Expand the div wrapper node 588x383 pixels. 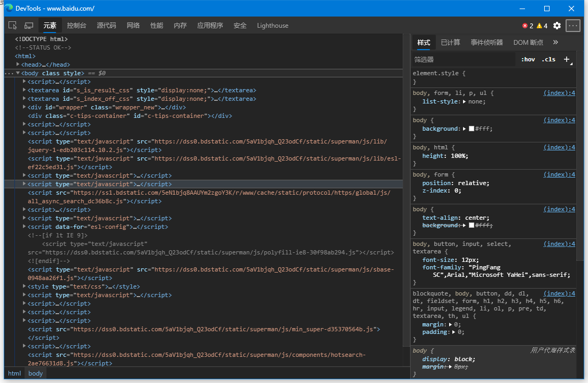click(x=25, y=107)
